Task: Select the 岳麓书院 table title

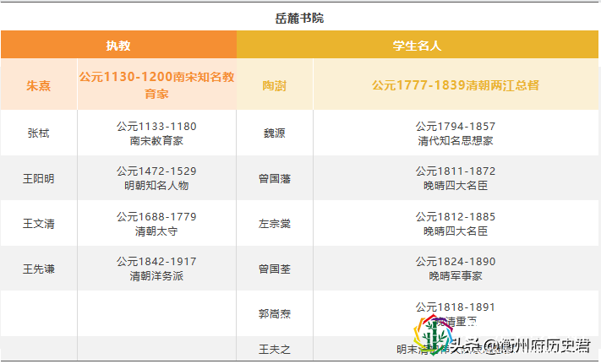Action: coord(299,18)
